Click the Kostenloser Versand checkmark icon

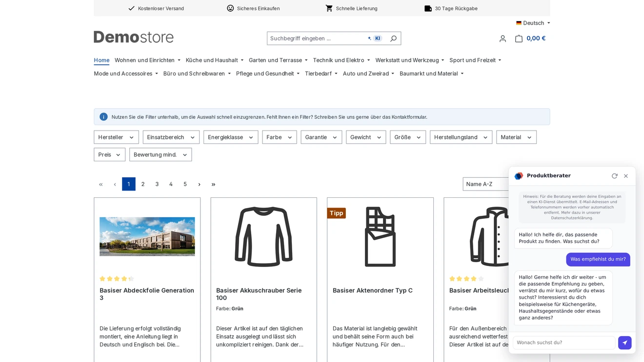coord(131,8)
